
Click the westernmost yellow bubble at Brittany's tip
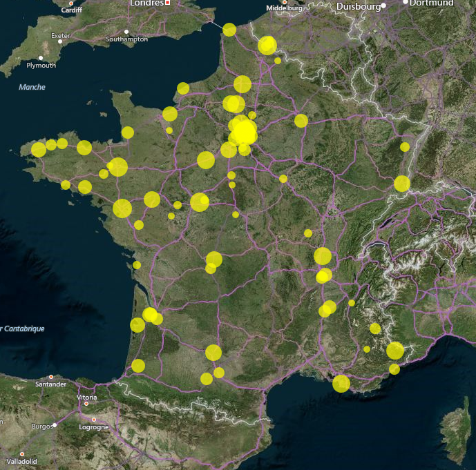pos(39,150)
